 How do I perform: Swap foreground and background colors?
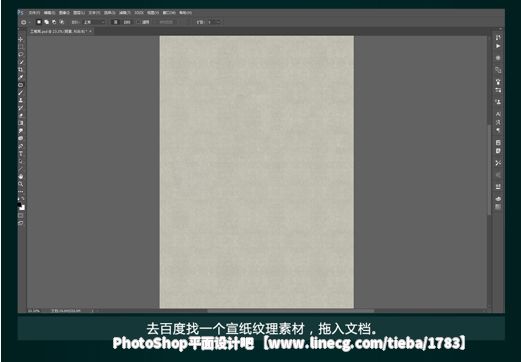[x=23, y=199]
